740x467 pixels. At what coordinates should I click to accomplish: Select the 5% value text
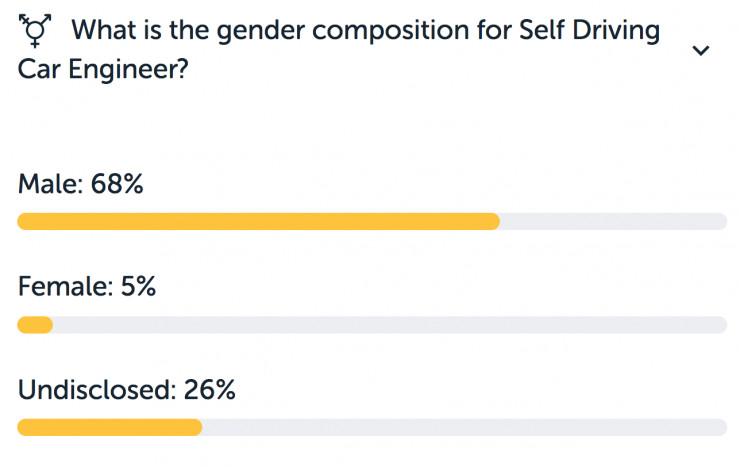[x=138, y=286]
